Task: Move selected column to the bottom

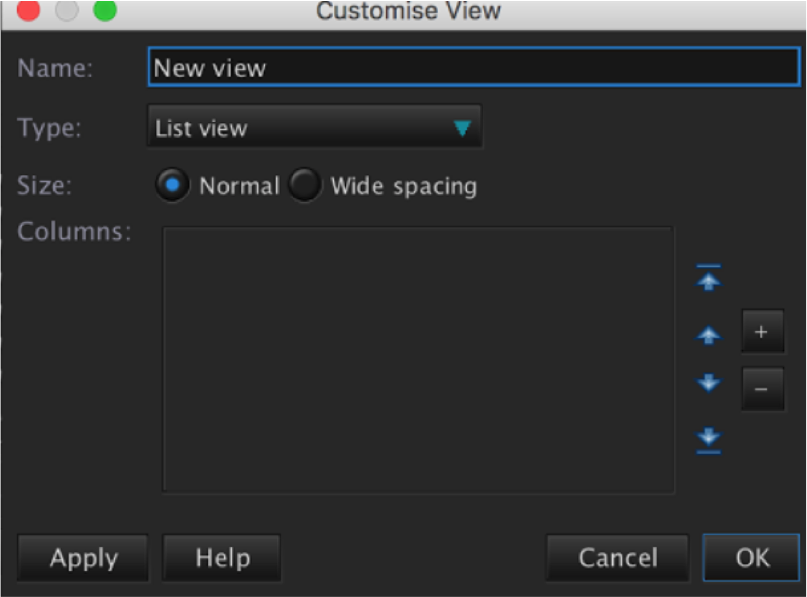Action: coord(708,438)
